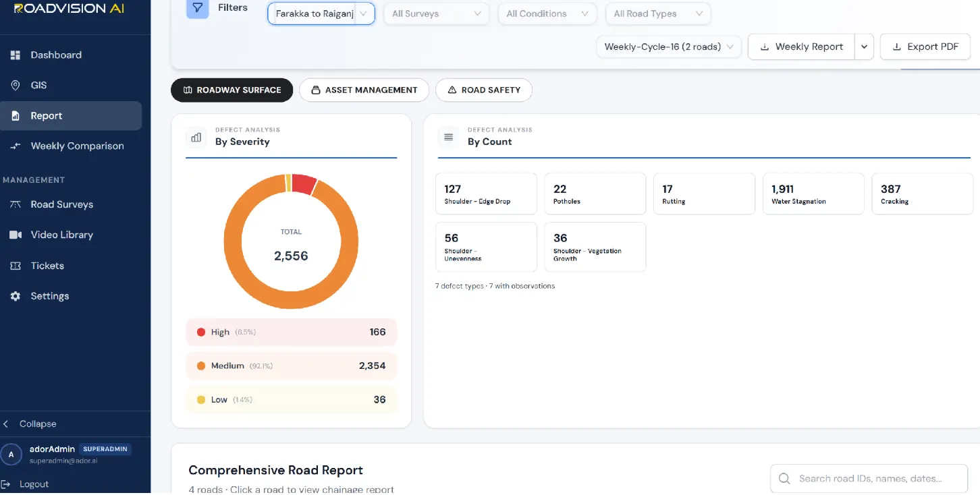980x495 pixels.
Task: Click the Export PDF button
Action: coord(925,47)
